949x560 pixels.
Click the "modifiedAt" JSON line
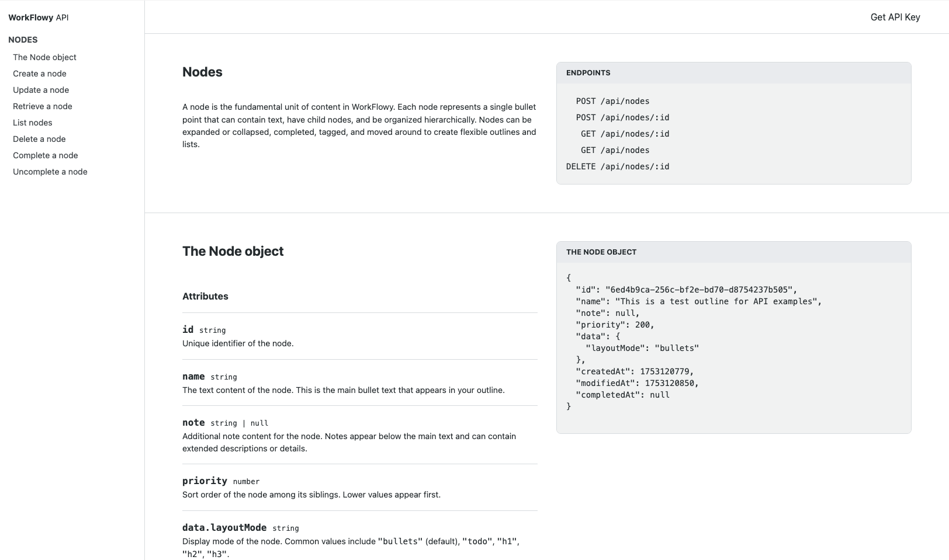(x=637, y=383)
